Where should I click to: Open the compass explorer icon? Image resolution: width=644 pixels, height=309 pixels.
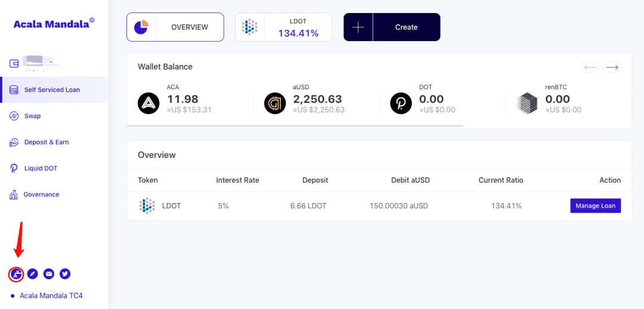[32, 274]
